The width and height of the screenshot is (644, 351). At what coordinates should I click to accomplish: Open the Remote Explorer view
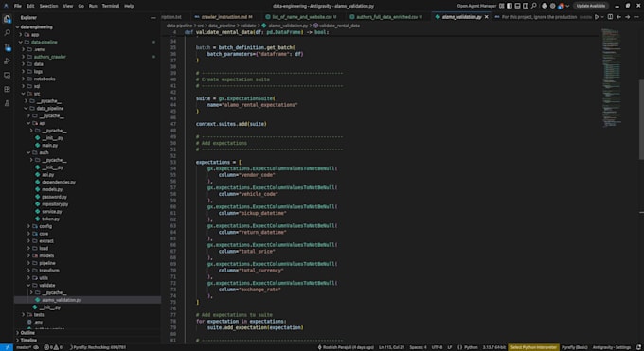tap(7, 75)
